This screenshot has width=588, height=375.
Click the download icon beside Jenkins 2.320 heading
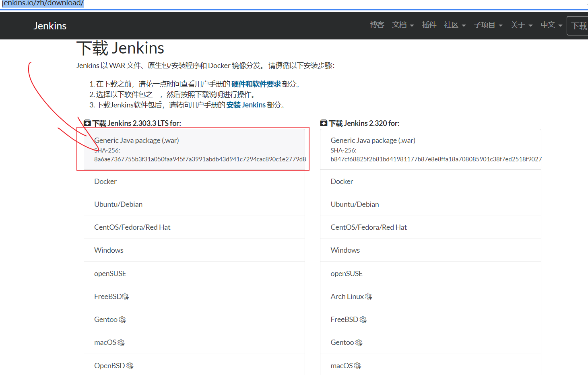[324, 123]
